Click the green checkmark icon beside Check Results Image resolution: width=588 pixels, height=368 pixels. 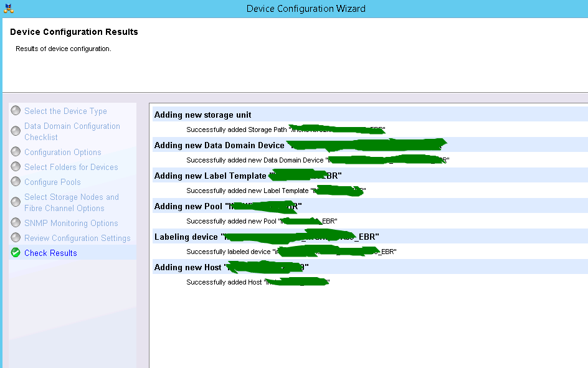click(x=16, y=253)
